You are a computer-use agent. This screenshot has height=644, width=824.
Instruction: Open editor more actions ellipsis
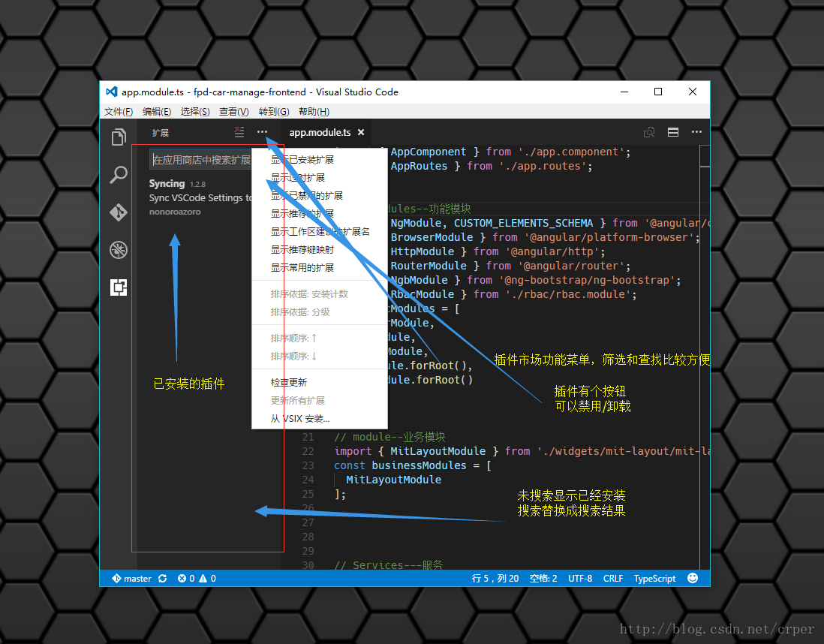(x=697, y=132)
